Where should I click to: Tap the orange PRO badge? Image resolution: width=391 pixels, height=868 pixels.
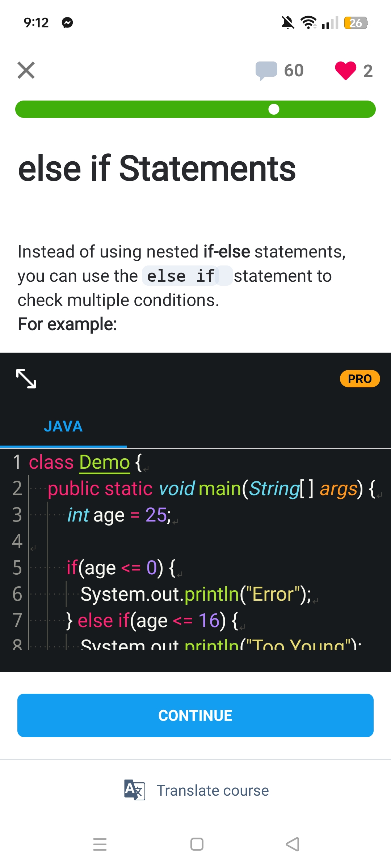360,379
